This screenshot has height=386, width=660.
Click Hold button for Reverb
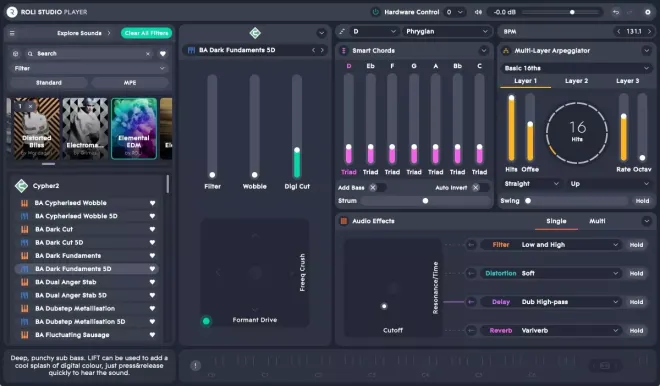coord(636,330)
